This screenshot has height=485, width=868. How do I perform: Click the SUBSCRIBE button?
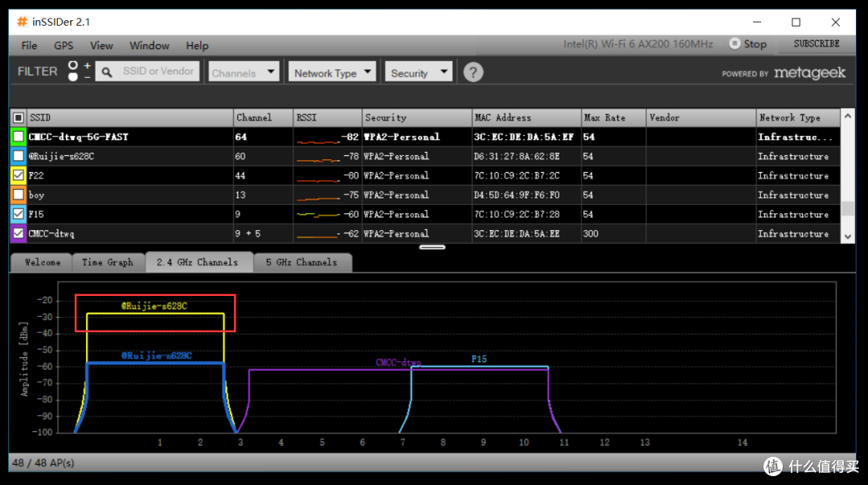coord(817,43)
